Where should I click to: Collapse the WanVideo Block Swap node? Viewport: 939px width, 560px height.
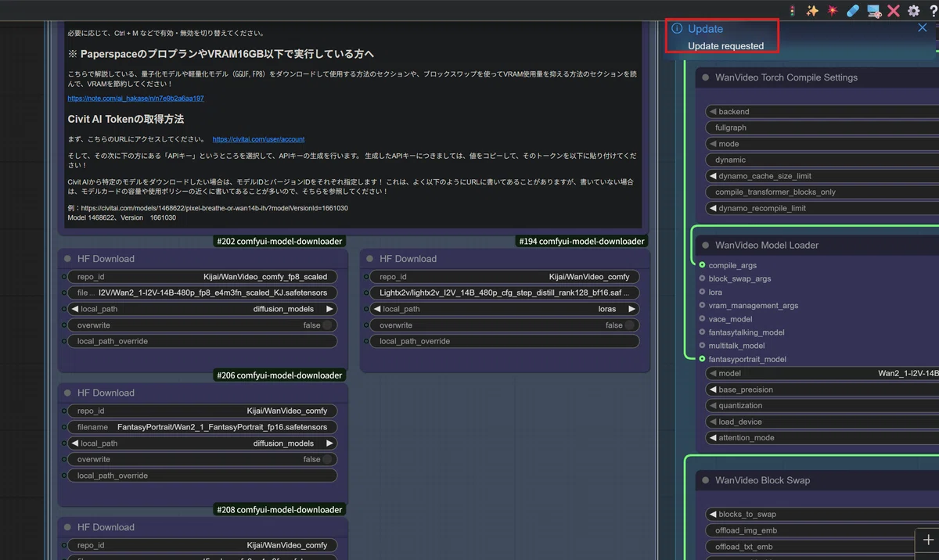click(x=705, y=480)
